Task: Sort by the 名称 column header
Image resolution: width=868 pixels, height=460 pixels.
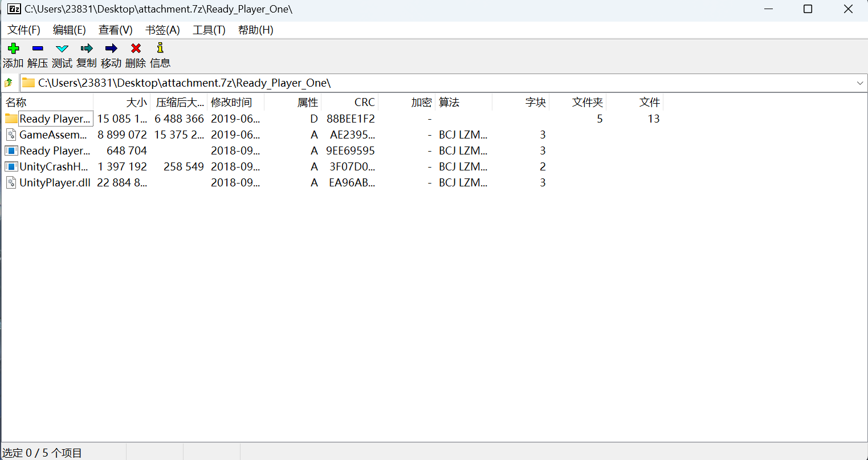Action: [47, 103]
